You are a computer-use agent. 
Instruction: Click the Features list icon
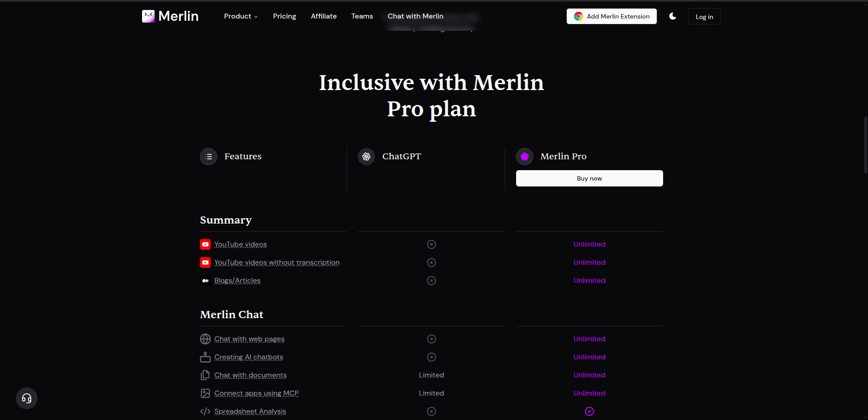point(209,157)
